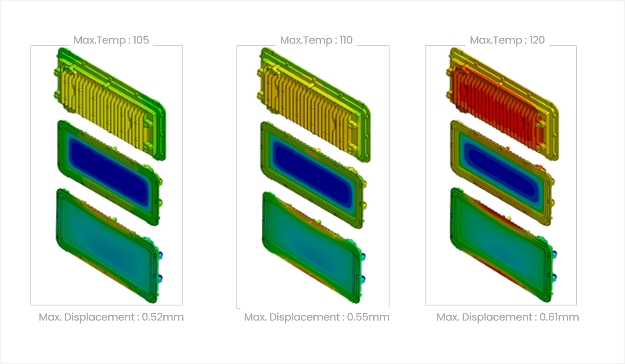The image size is (625, 364).
Task: Select the Max. Displacement : 0.61mm text
Action: pos(508,317)
